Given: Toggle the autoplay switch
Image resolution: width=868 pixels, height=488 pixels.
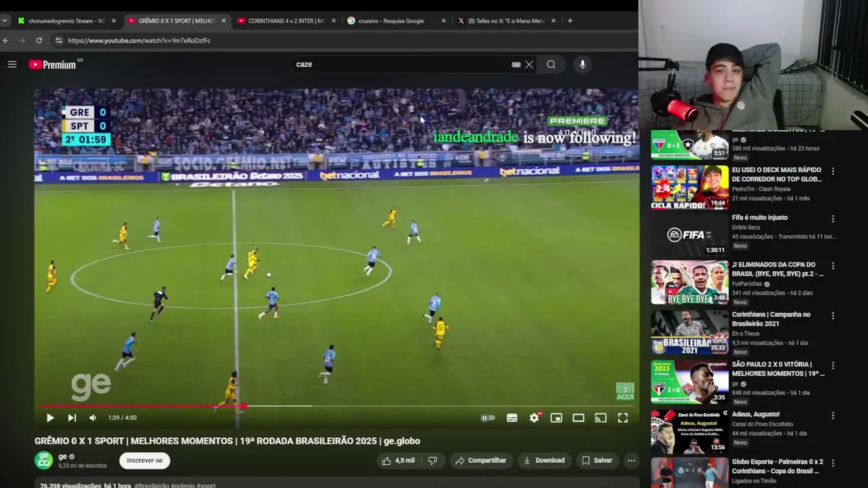Looking at the screenshot, I should pyautogui.click(x=488, y=418).
